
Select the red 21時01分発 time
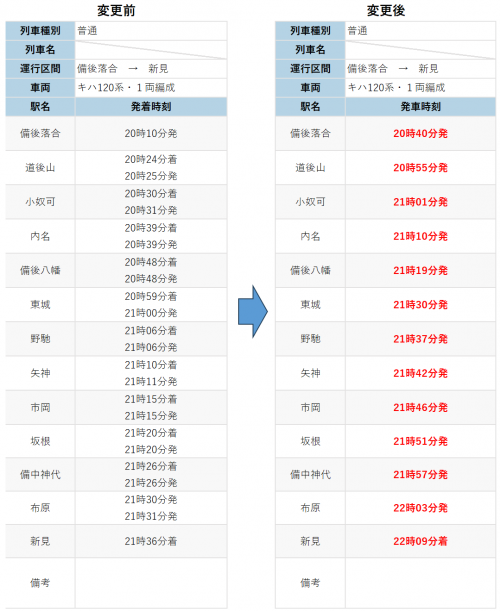point(420,202)
